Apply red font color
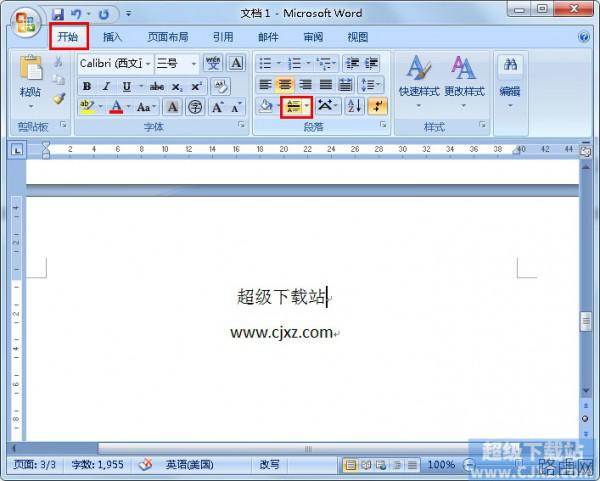 click(x=116, y=107)
